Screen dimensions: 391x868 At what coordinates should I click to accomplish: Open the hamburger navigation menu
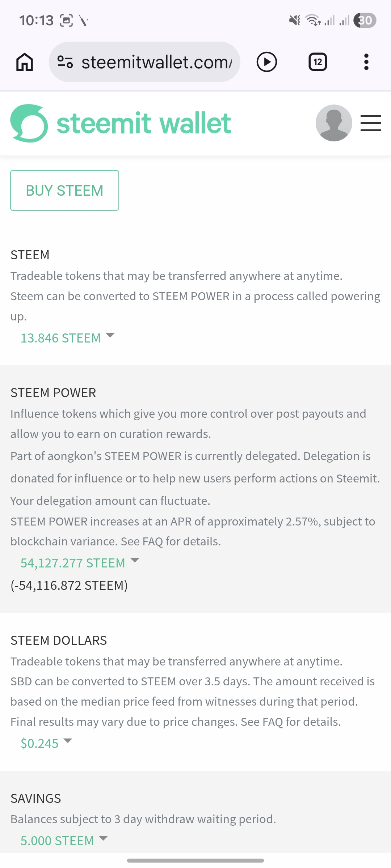tap(370, 123)
